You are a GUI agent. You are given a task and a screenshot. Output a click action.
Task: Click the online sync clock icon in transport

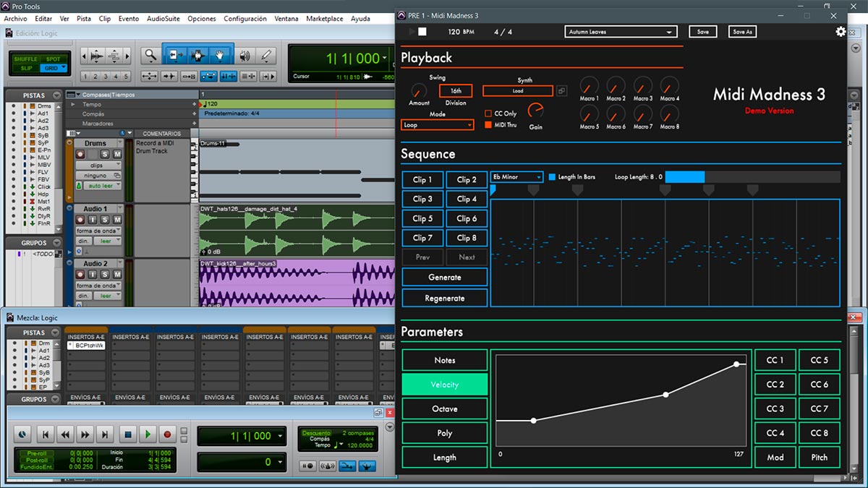click(22, 435)
